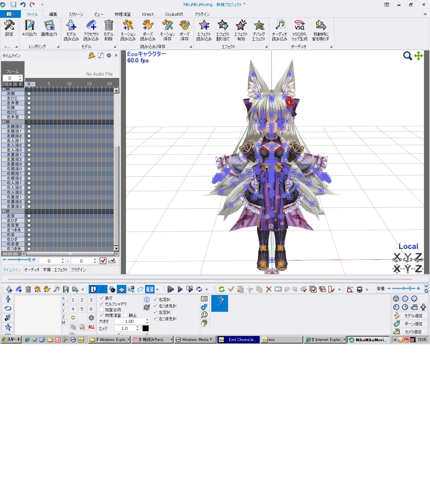Enable the 加算合成 checkbox
Screen dimensions: 430x504
coord(101,309)
